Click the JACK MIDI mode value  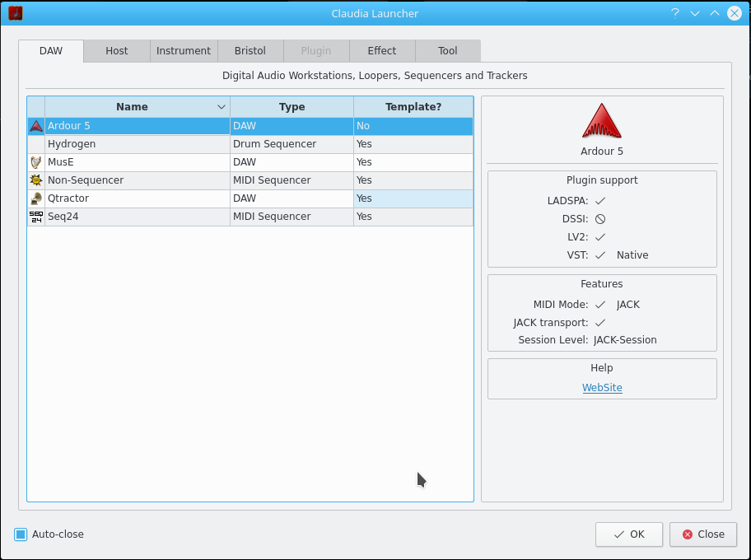pos(628,305)
